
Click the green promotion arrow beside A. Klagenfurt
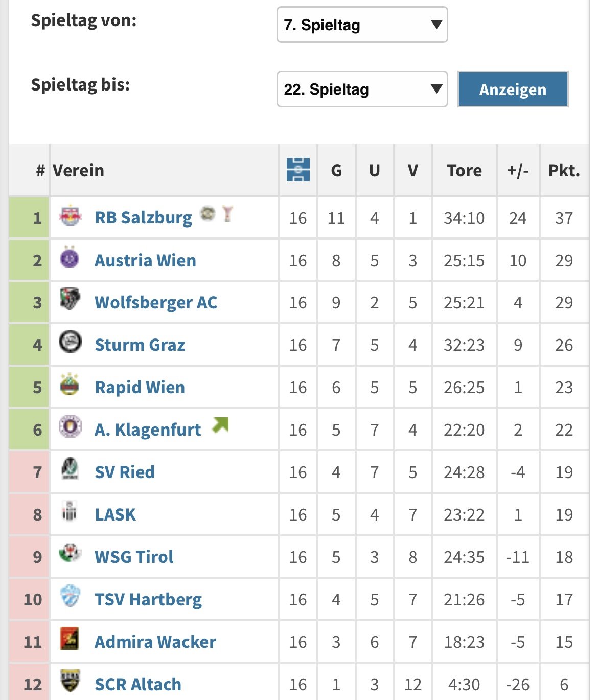220,425
